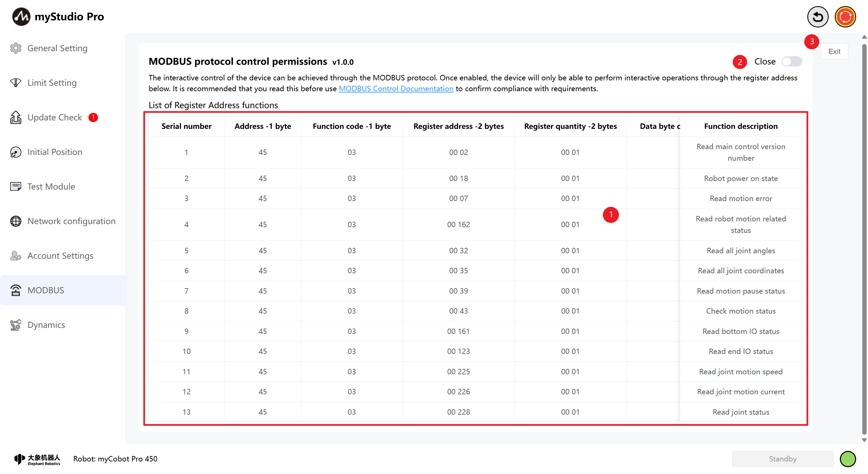Open the MODBUS Control Documentation link

click(396, 88)
